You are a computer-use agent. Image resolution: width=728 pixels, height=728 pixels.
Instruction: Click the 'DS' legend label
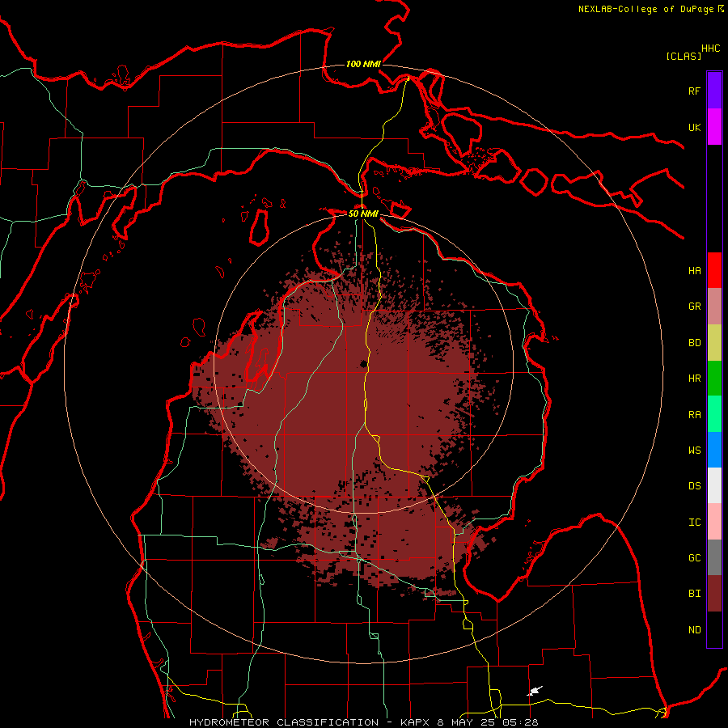click(694, 486)
